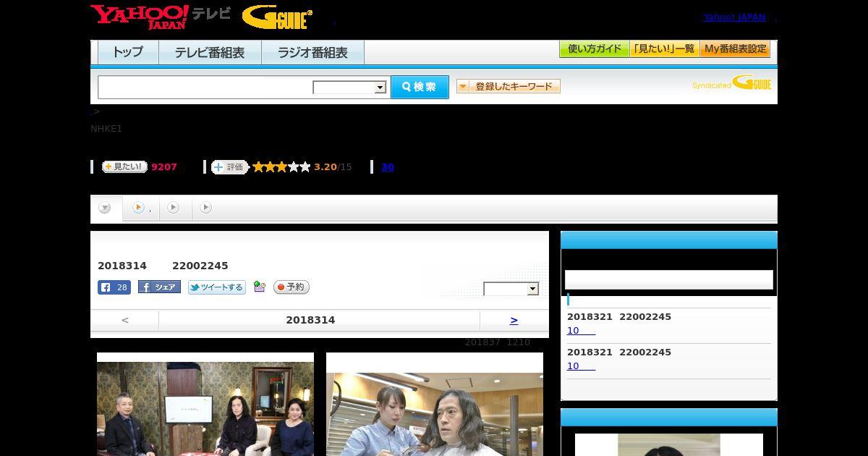The image size is (868, 456).
Task: Click the 使い方ガイド button
Action: [x=595, y=49]
